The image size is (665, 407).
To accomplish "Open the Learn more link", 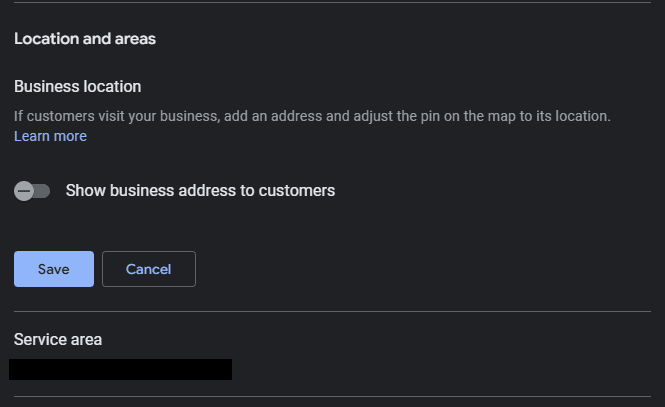I will 50,136.
